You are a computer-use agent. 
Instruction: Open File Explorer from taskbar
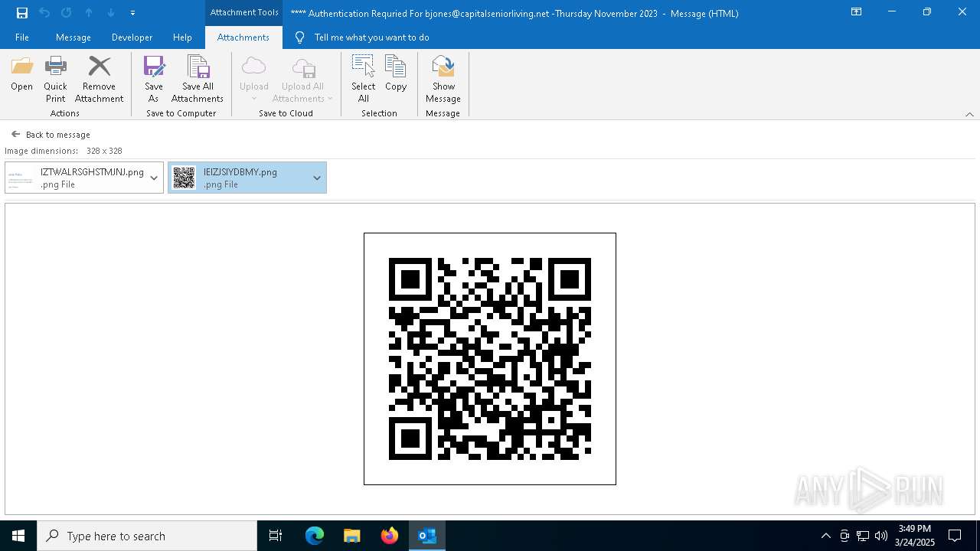(351, 536)
